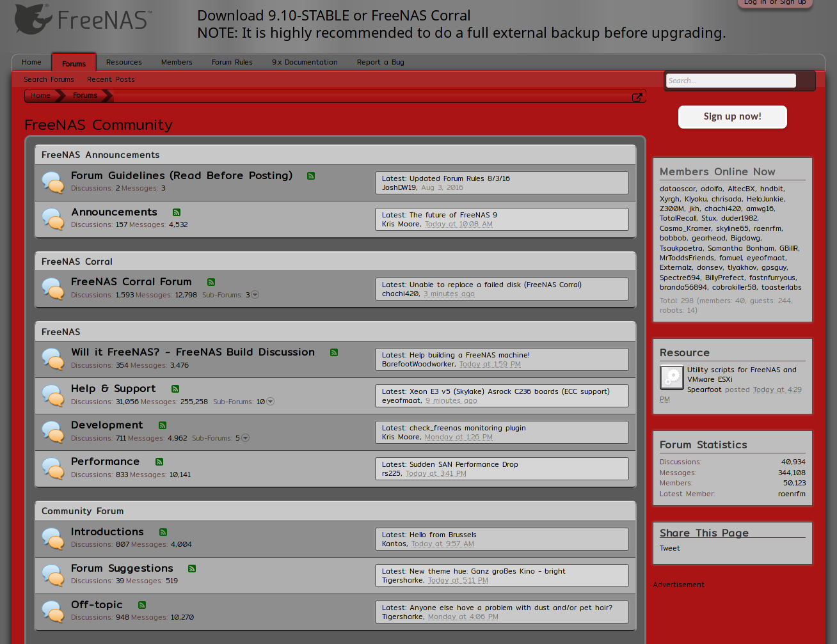Open online member 'dataoscar' profile
This screenshot has width=837, height=644.
tap(678, 189)
